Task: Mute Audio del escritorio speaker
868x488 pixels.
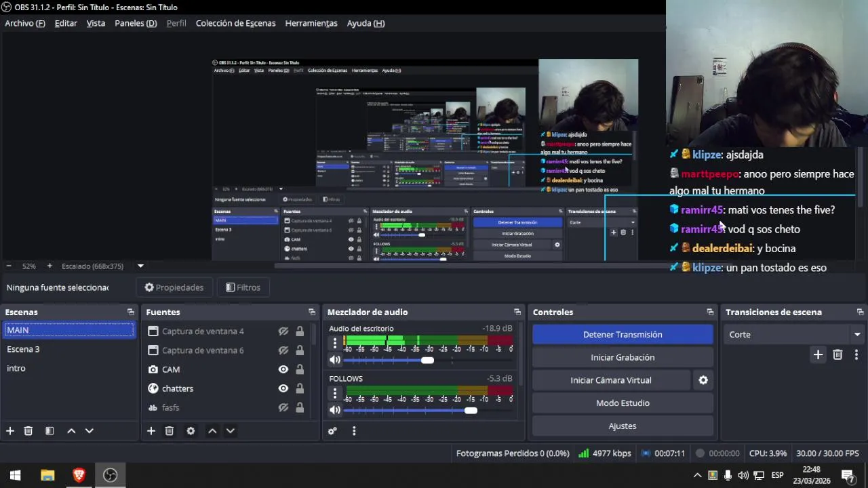Action: pos(335,361)
